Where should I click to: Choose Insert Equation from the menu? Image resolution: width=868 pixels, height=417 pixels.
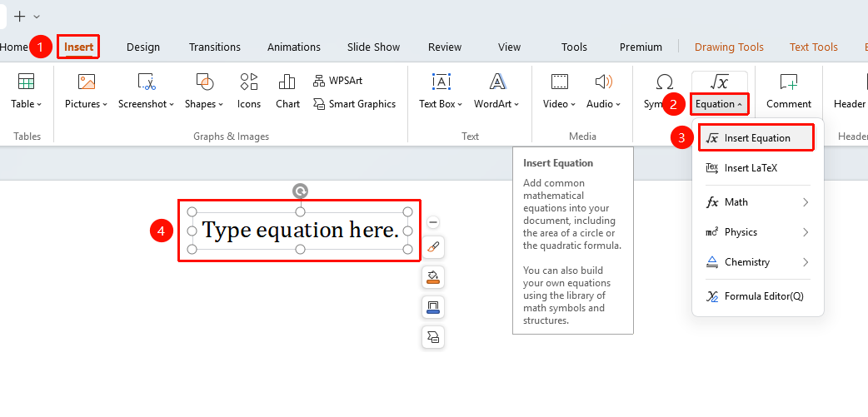point(756,138)
